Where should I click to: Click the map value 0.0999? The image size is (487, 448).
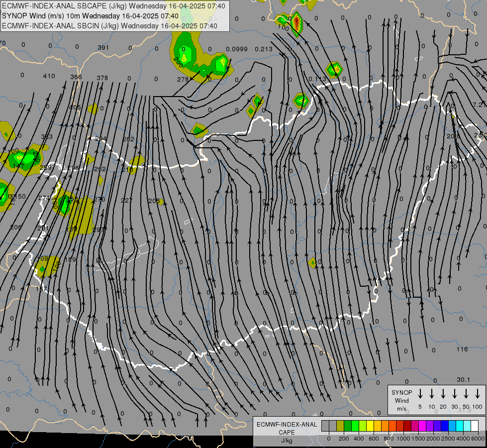click(x=237, y=49)
